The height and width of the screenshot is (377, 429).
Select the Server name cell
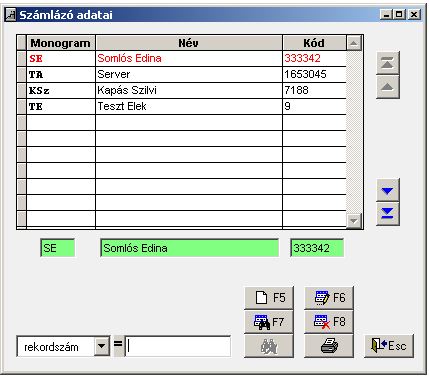tap(189, 74)
